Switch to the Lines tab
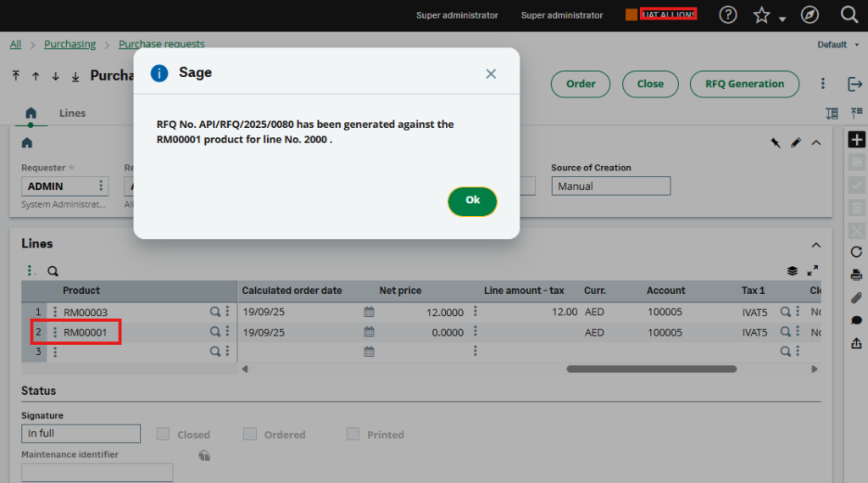 (72, 113)
